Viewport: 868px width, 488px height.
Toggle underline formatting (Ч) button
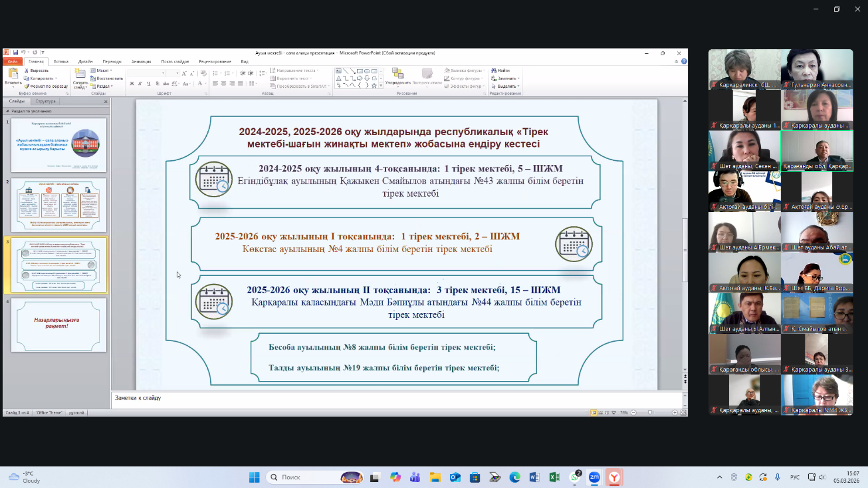point(149,84)
